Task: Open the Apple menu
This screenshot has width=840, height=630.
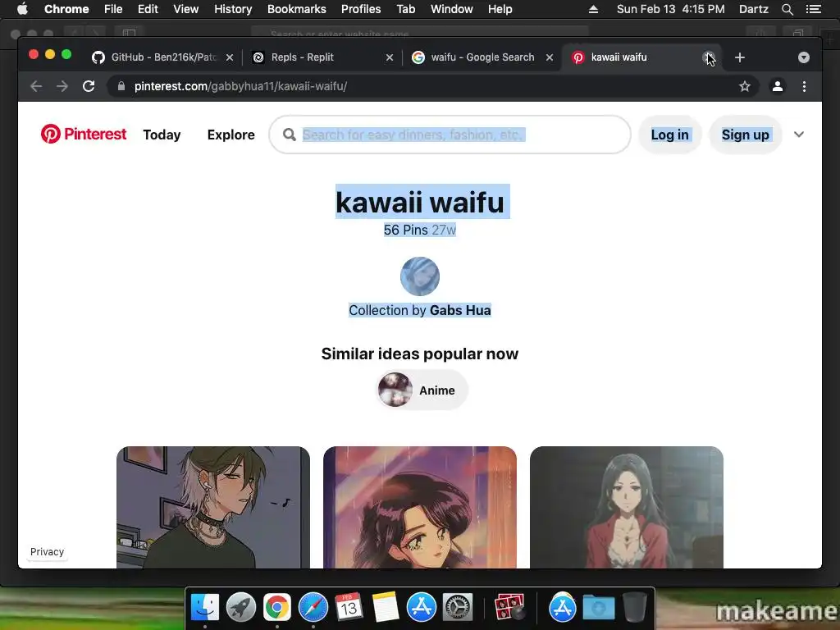Action: tap(22, 9)
